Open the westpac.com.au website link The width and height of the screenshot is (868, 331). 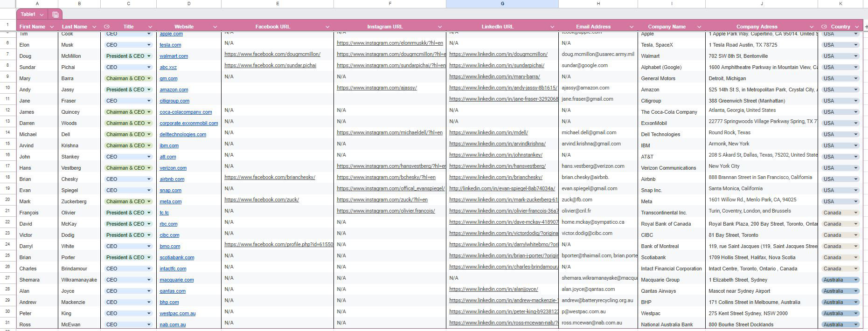click(x=177, y=313)
